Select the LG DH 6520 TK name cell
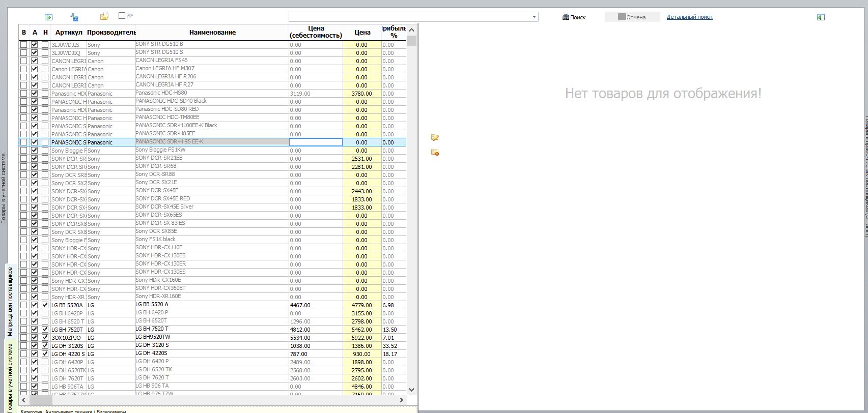This screenshot has height=413, width=868. [x=212, y=370]
